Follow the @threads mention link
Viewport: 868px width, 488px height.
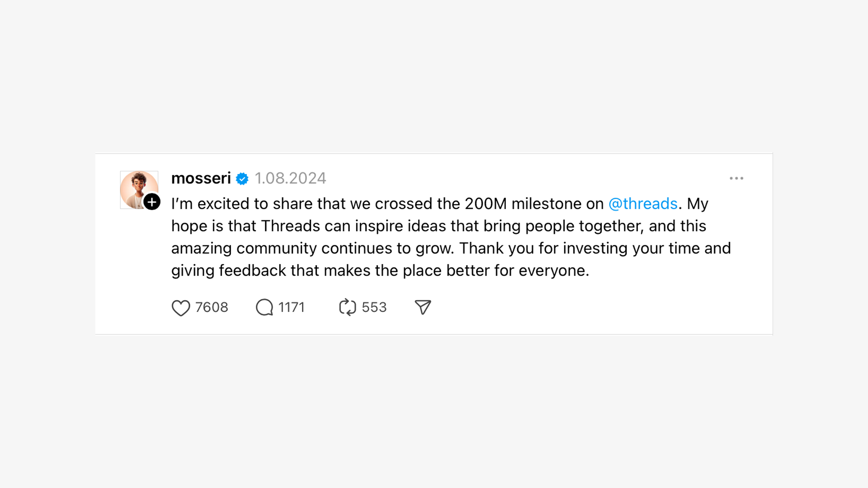click(x=643, y=204)
